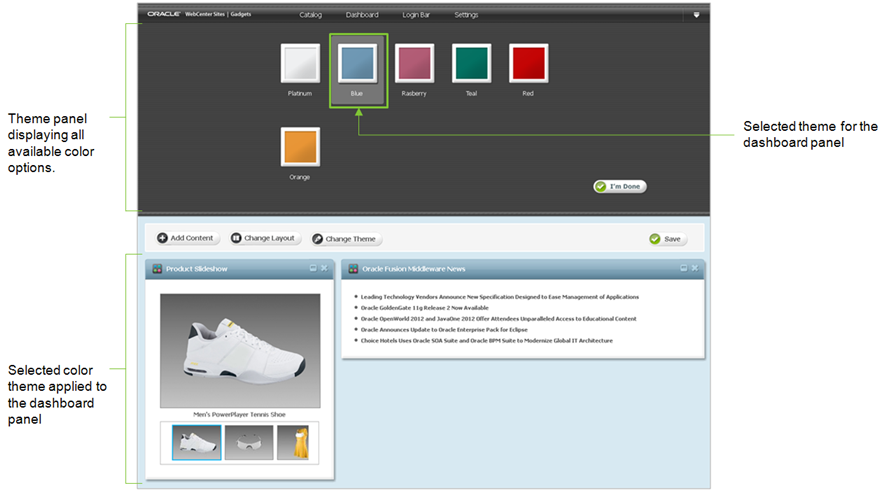Save the dashboard with the Save button
The width and height of the screenshot is (881, 492).
(x=665, y=239)
